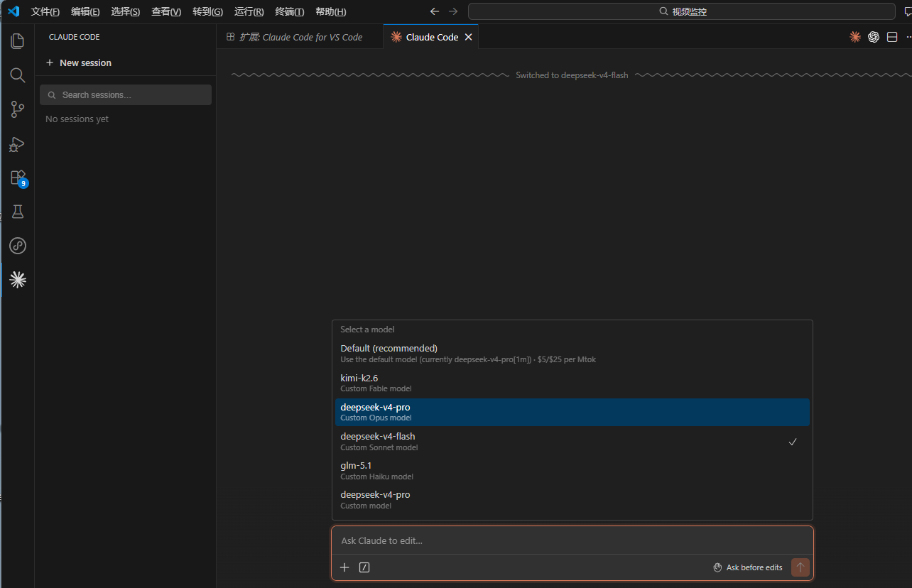Screen dimensions: 912x588
Task: Click the plus attach icon in prompt box
Action: [x=344, y=567]
